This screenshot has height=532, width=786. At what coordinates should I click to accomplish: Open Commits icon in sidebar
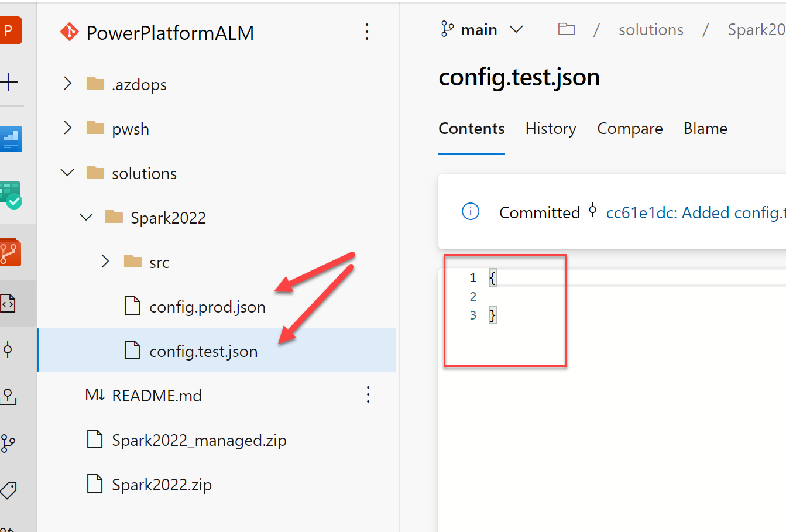point(8,350)
